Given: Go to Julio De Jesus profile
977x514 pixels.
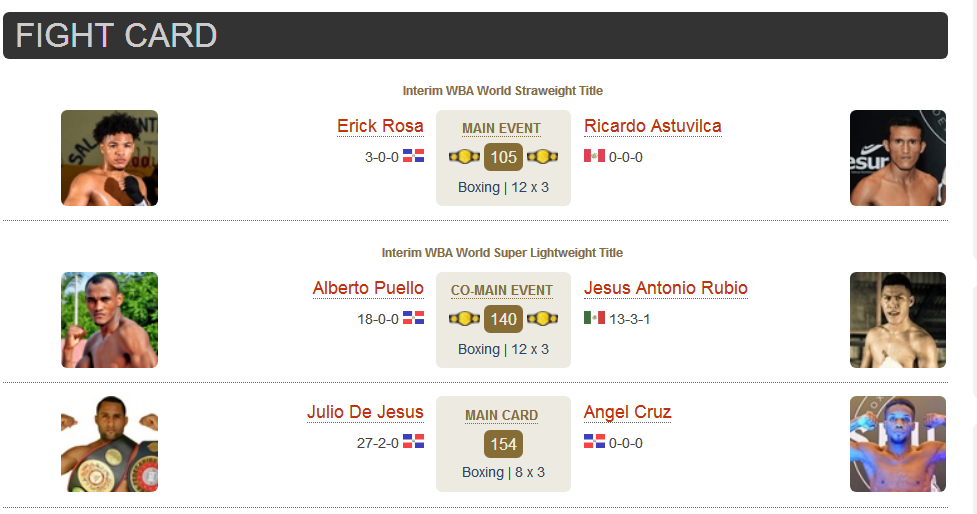Looking at the screenshot, I should point(365,412).
